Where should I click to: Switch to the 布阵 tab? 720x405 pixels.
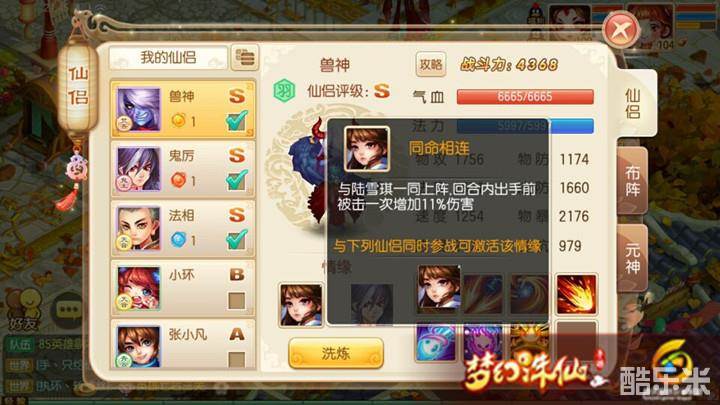click(632, 181)
